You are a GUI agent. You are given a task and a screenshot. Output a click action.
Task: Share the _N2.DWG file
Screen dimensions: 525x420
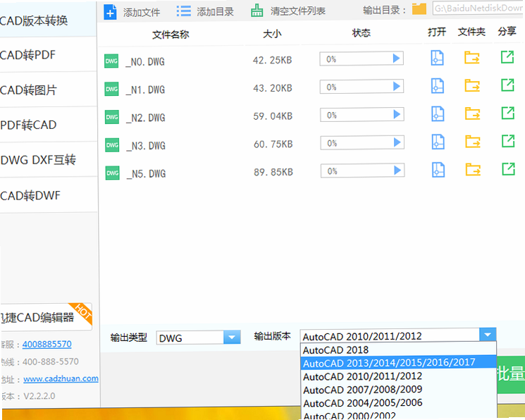pos(508,113)
